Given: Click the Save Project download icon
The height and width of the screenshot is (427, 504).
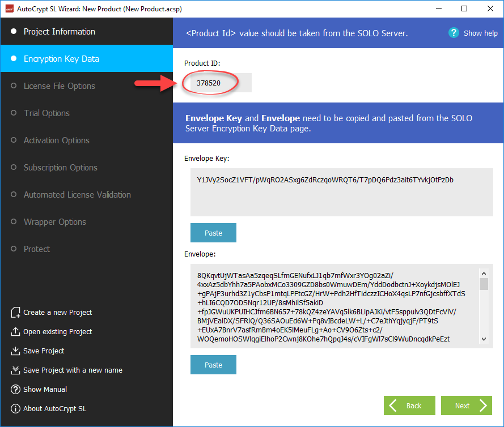Looking at the screenshot, I should click(15, 351).
